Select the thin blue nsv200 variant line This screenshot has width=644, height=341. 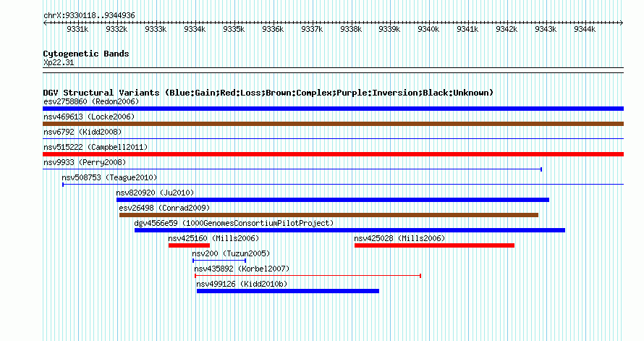(219, 261)
